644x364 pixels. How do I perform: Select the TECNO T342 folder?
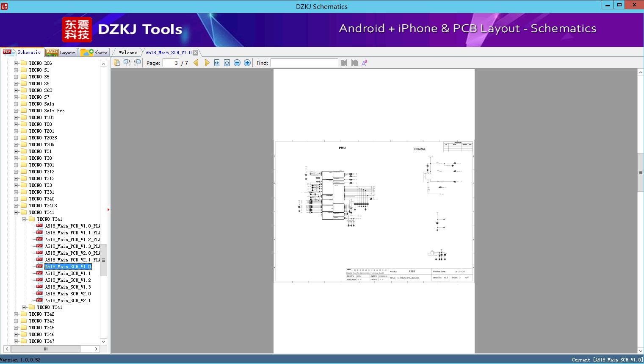click(41, 314)
